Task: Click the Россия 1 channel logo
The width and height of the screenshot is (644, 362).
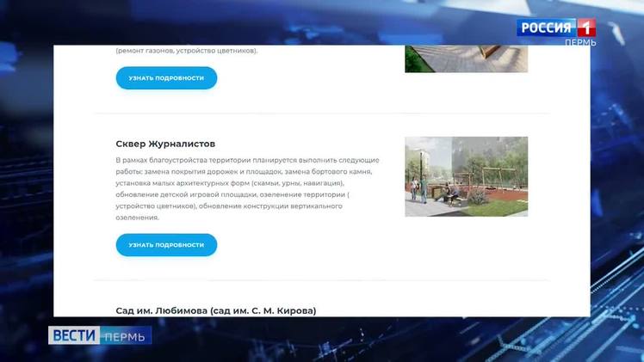Action: (555, 27)
